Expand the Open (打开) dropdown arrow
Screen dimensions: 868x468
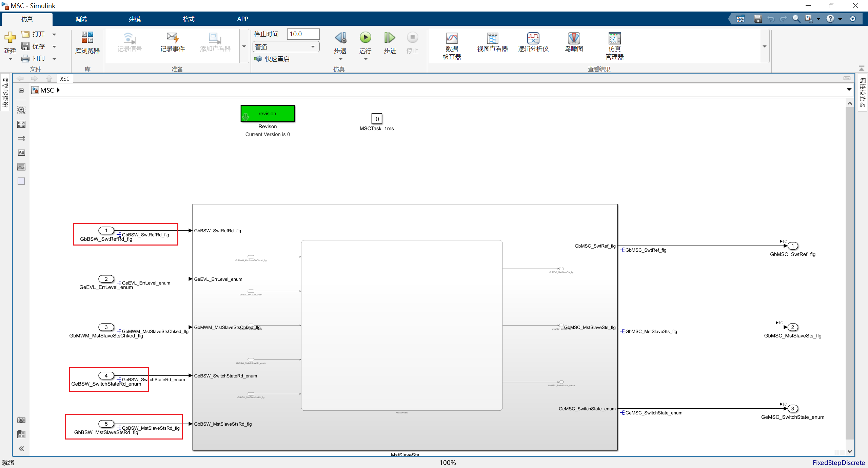pyautogui.click(x=54, y=34)
